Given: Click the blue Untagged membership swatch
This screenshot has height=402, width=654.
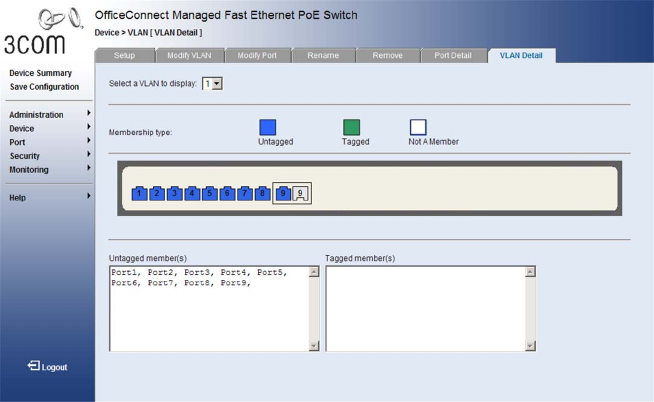Looking at the screenshot, I should pyautogui.click(x=268, y=127).
